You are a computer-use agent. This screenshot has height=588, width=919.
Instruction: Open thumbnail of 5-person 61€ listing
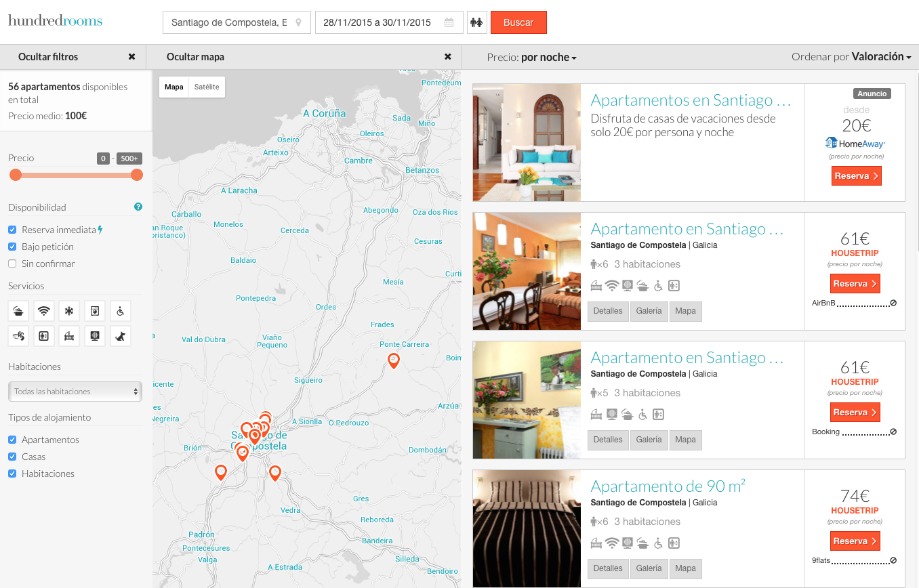pyautogui.click(x=527, y=400)
